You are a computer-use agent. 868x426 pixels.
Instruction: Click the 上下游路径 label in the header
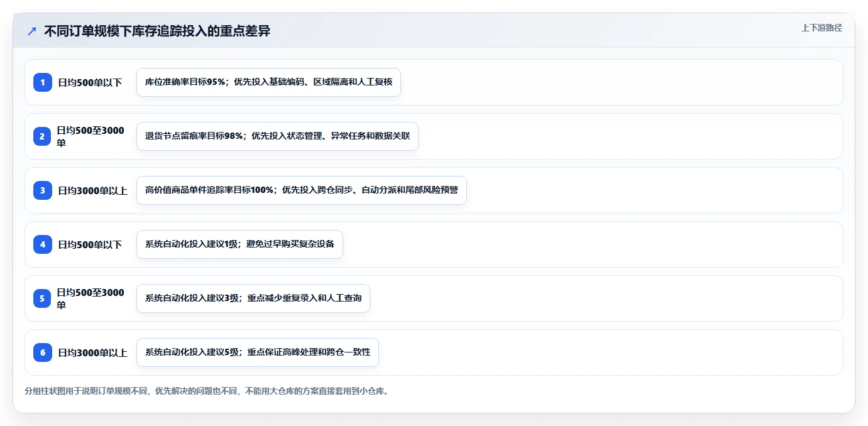821,28
